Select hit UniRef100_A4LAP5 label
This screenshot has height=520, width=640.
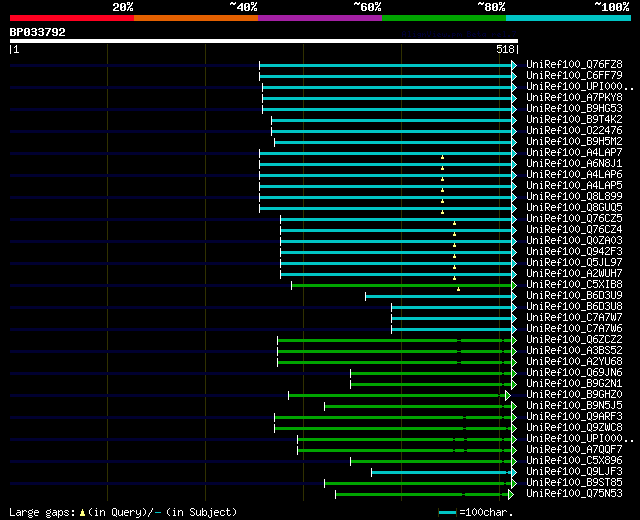574,186
